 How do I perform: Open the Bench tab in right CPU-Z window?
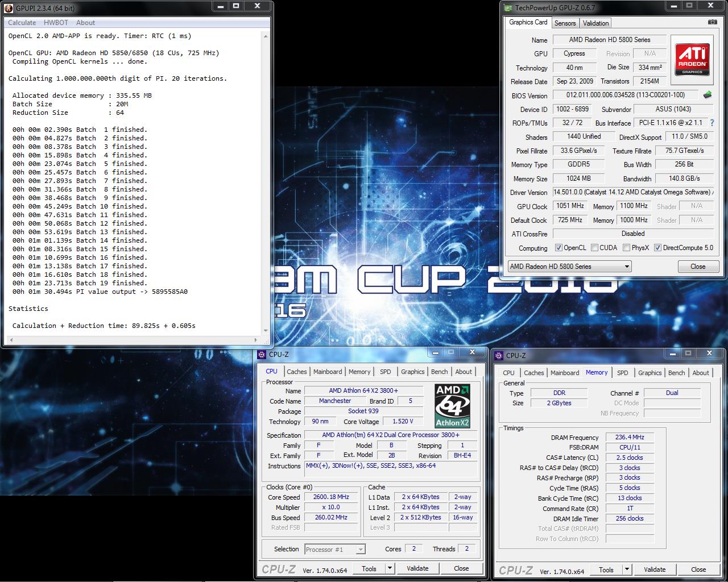676,373
